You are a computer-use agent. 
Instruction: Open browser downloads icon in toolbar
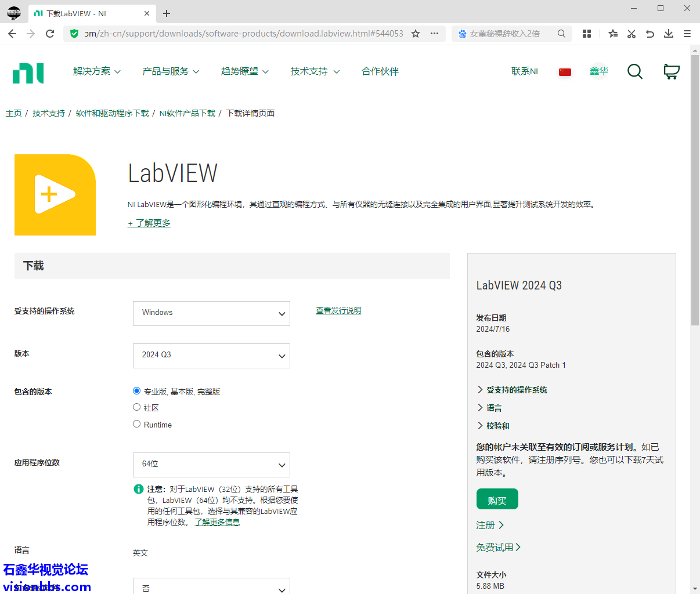click(x=669, y=34)
